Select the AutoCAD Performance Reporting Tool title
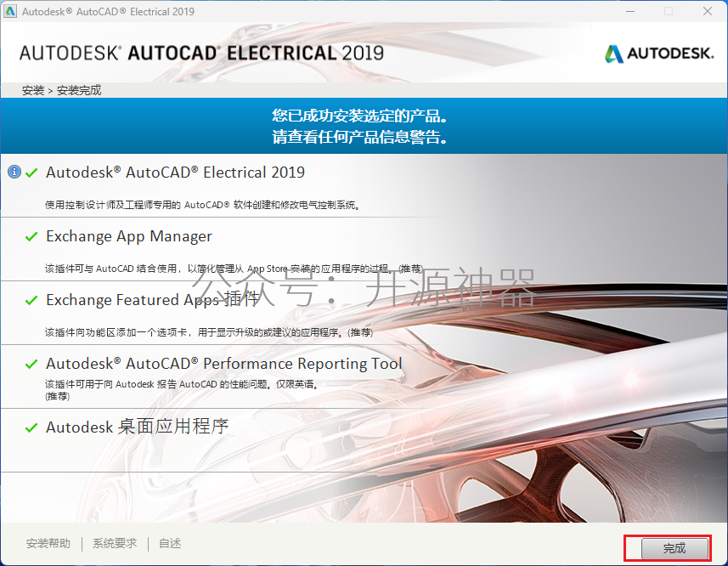Screen dimensions: 728x566 point(223,364)
